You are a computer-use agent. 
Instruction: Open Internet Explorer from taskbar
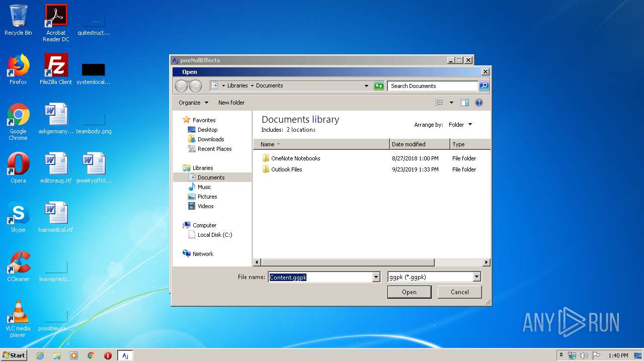(40, 355)
